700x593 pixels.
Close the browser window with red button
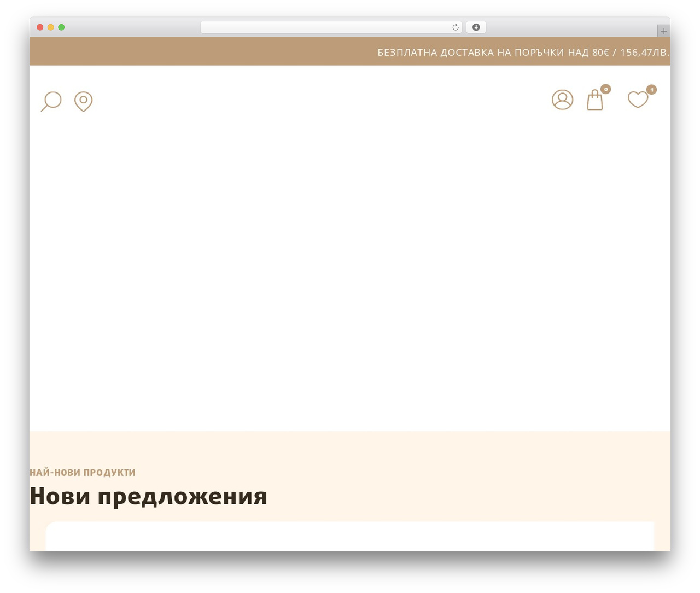(40, 27)
